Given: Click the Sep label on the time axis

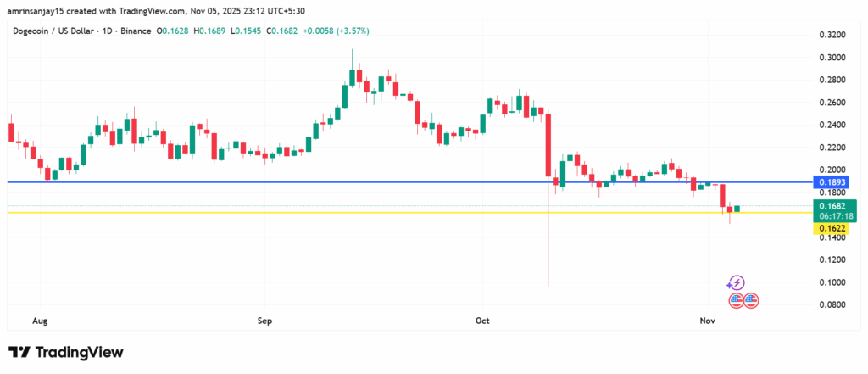Looking at the screenshot, I should pyautogui.click(x=265, y=321).
